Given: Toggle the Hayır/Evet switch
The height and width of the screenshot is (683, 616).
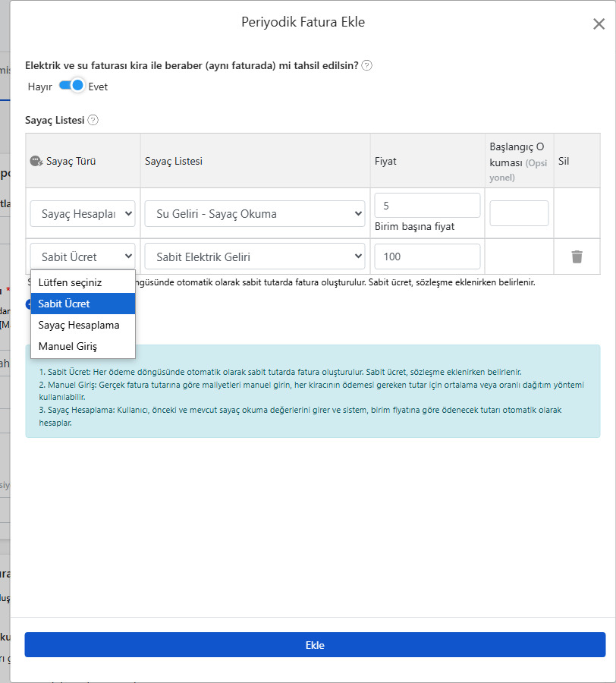Looking at the screenshot, I should coord(71,86).
